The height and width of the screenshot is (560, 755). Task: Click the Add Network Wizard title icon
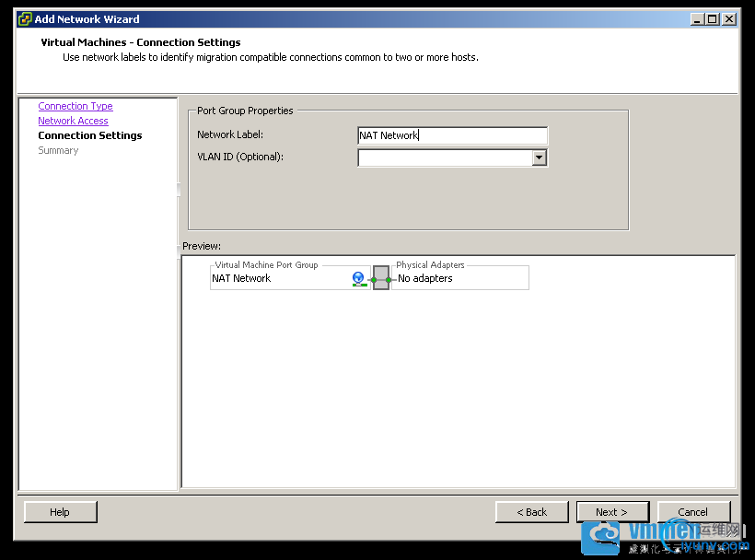[x=25, y=19]
